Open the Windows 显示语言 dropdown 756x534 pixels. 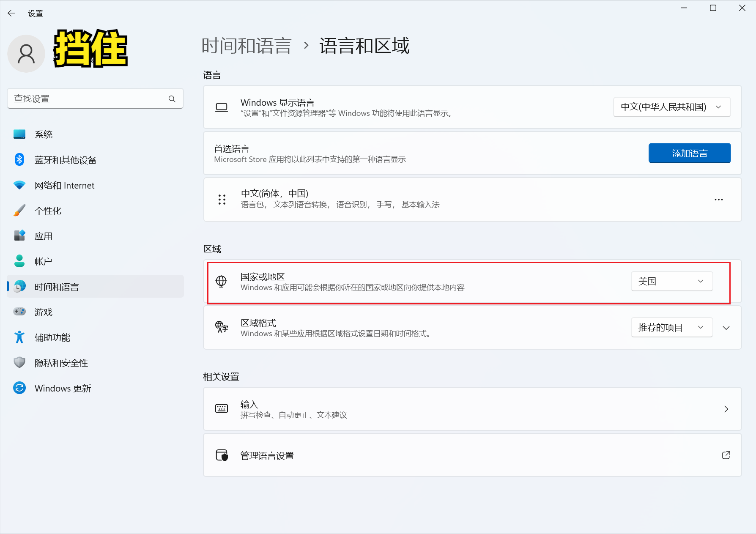point(671,107)
